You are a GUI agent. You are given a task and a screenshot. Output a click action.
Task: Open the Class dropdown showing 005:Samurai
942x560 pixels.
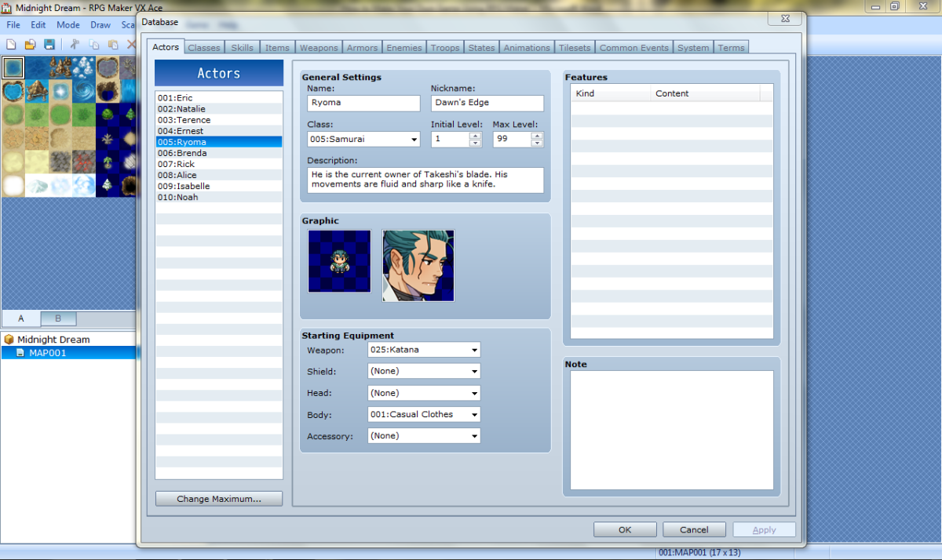pos(363,140)
